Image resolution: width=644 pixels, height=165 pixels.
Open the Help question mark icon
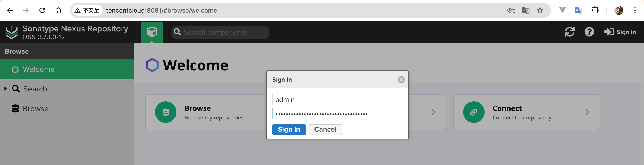[589, 32]
